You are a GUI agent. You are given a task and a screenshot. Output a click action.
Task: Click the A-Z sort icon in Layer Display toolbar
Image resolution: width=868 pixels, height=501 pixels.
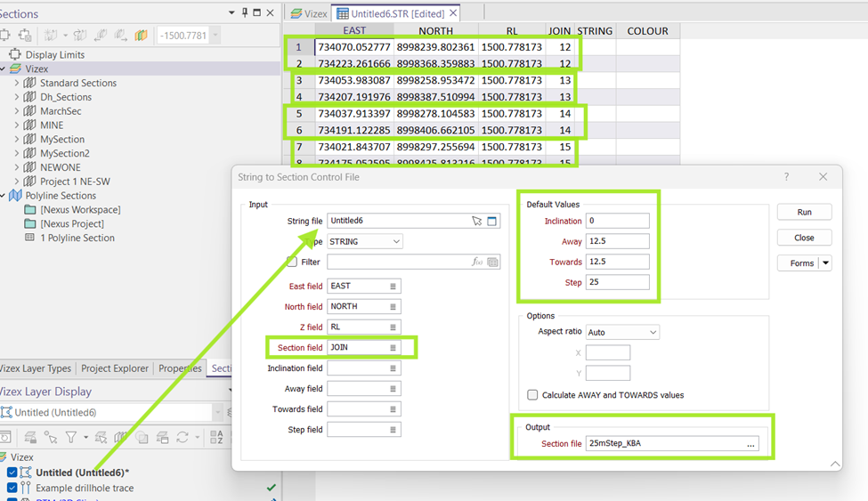[x=216, y=437]
